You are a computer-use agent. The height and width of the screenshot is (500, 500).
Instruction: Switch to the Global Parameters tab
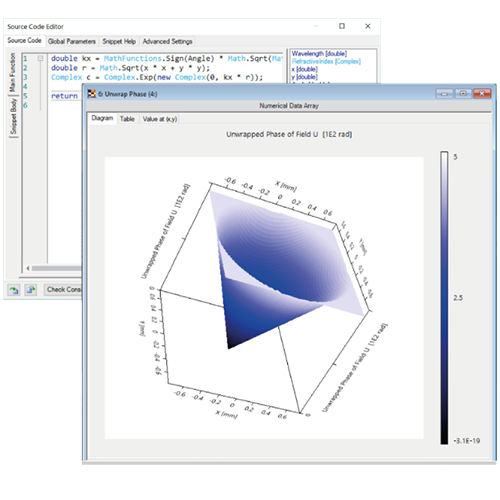[72, 41]
